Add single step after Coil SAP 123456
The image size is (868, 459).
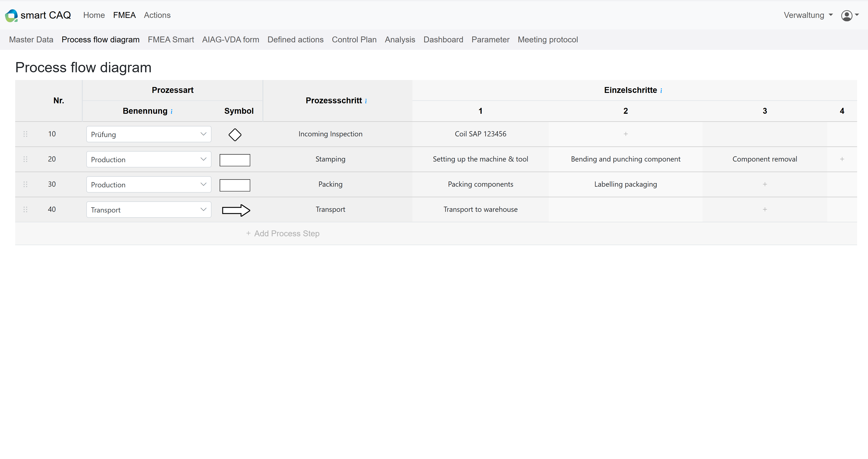pos(626,134)
